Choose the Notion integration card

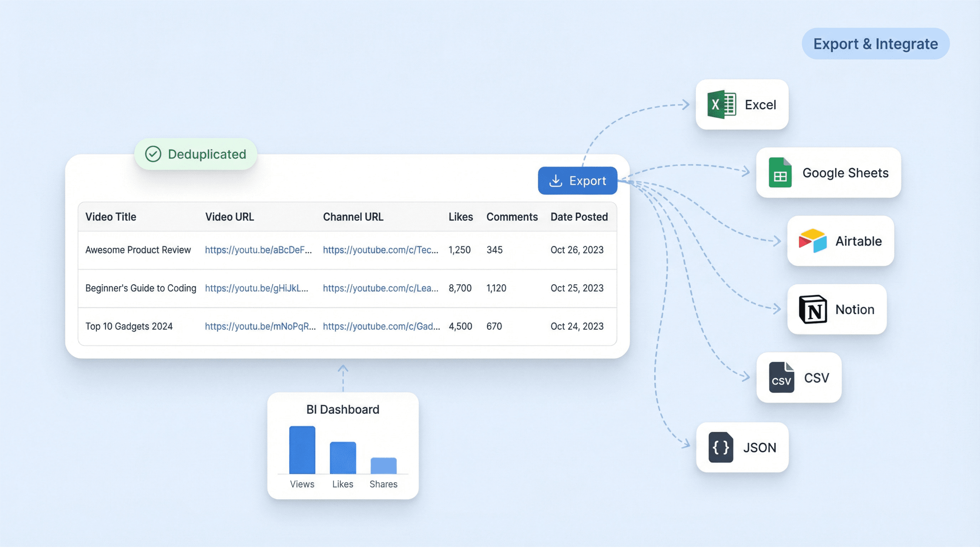836,309
